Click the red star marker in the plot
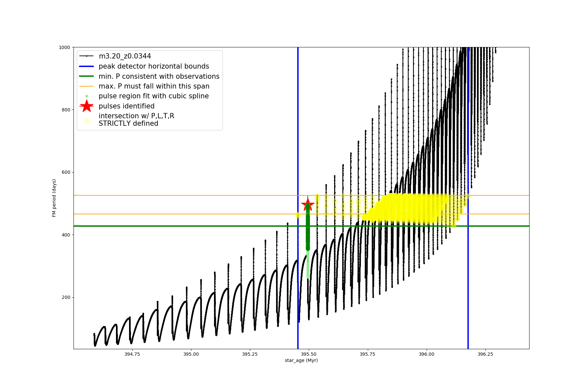This screenshot has height=392, width=588. pyautogui.click(x=307, y=204)
